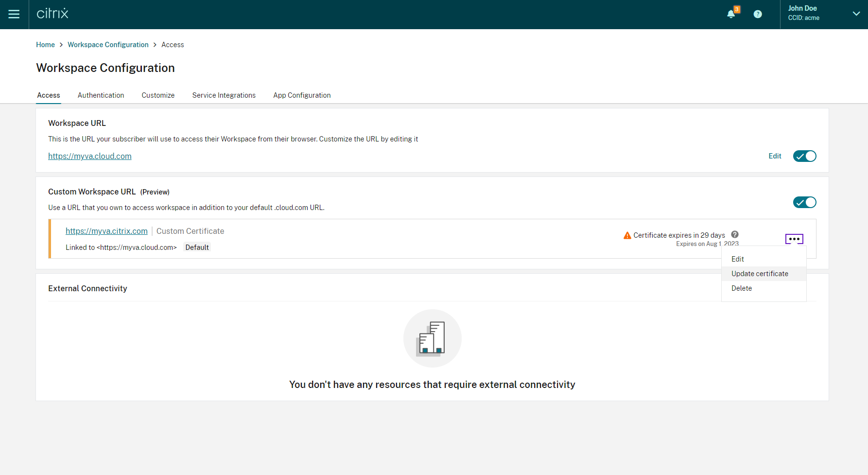Click the CCID: acme text

click(804, 18)
